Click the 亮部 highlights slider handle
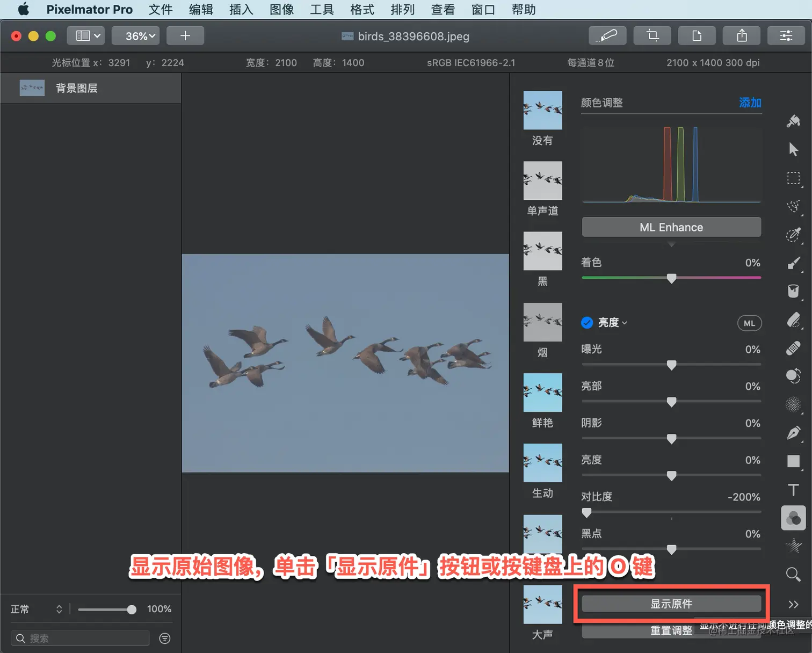812x653 pixels. pos(671,402)
